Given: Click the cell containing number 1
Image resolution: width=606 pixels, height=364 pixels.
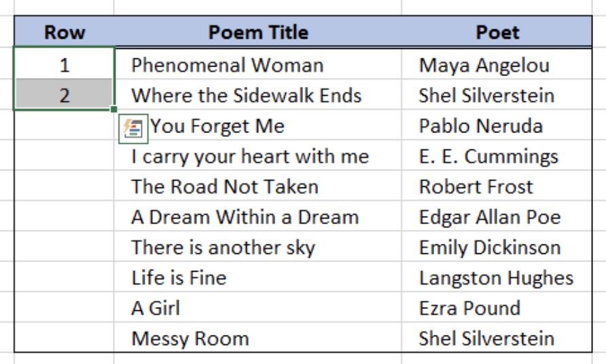Looking at the screenshot, I should pyautogui.click(x=65, y=64).
